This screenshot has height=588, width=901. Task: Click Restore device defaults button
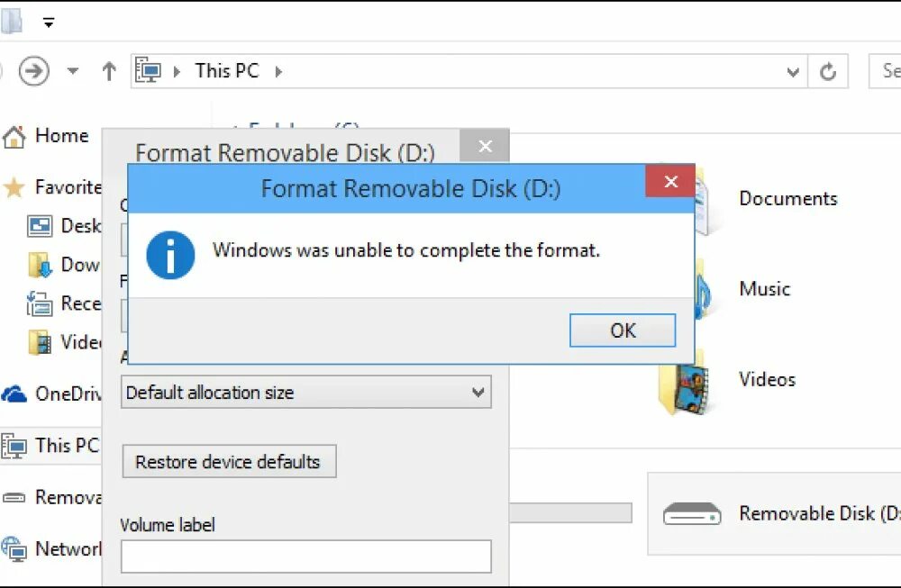(228, 461)
